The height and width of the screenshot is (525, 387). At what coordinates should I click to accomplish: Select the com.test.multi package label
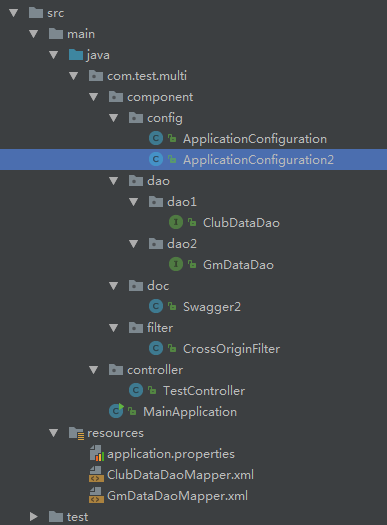pos(147,76)
